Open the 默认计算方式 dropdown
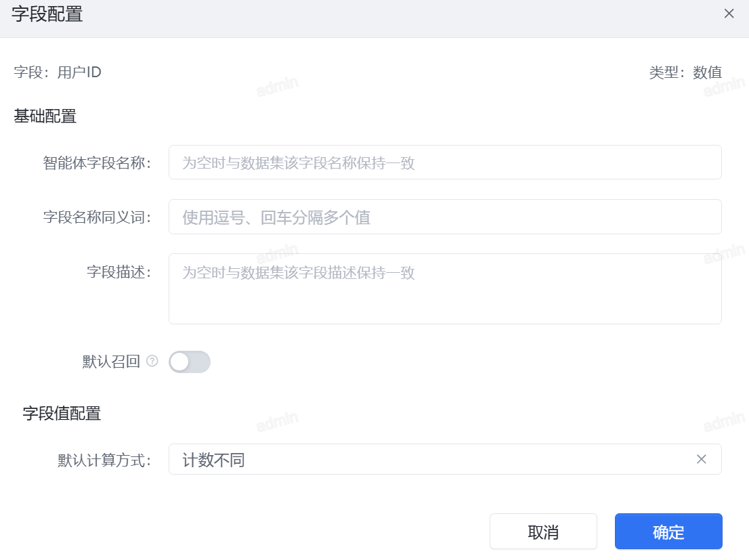 tap(445, 459)
